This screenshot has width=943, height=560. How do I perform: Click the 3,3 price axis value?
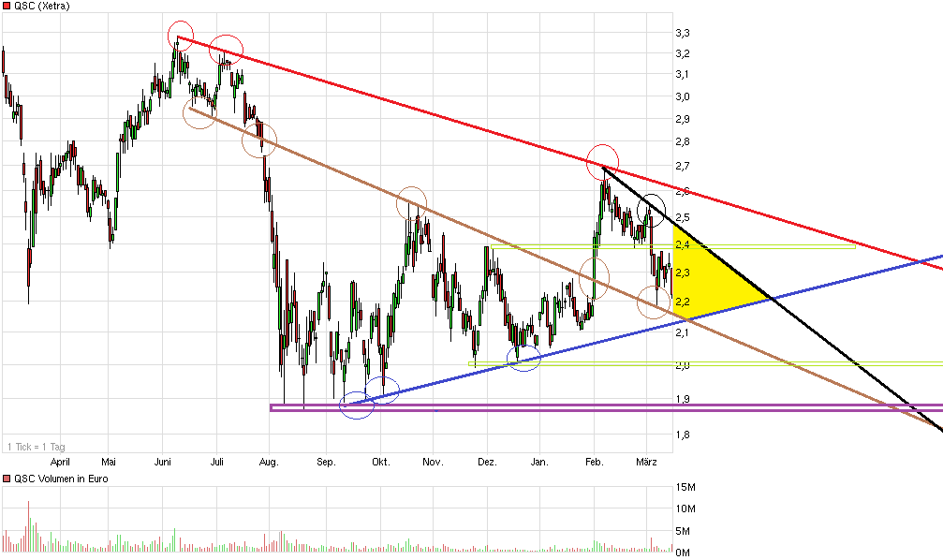coord(683,33)
